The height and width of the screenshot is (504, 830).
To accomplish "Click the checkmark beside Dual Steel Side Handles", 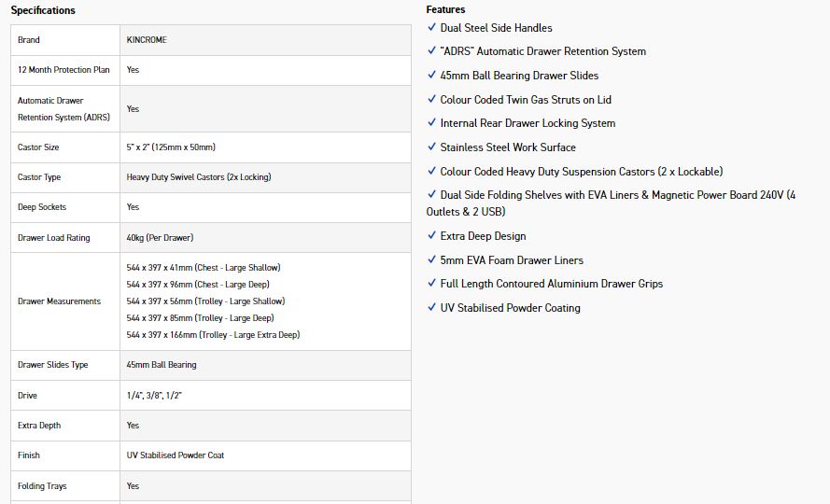I will (x=431, y=28).
